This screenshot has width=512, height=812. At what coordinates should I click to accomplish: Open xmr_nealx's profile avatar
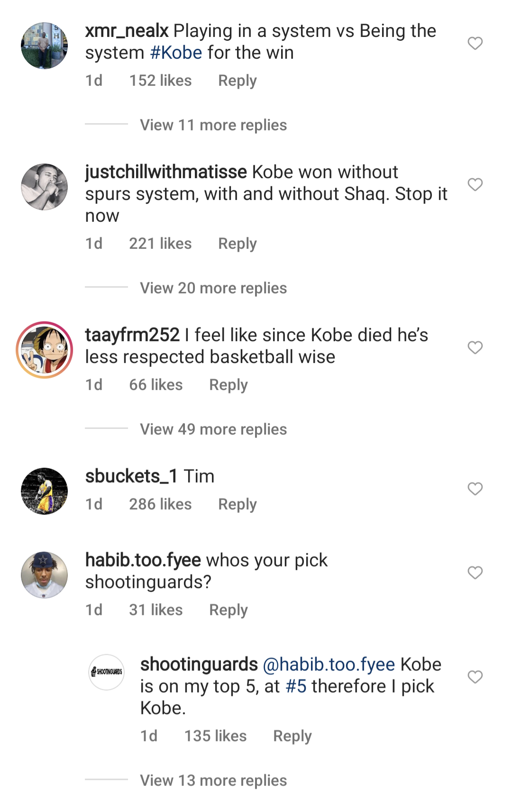click(44, 45)
